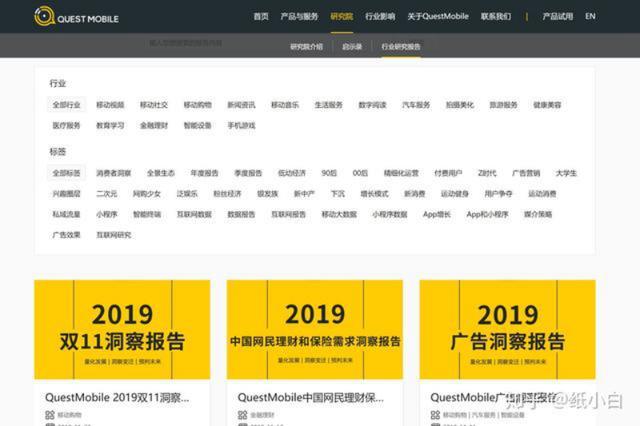Select the App和小程序 tag
The height and width of the screenshot is (426, 640).
point(487,214)
